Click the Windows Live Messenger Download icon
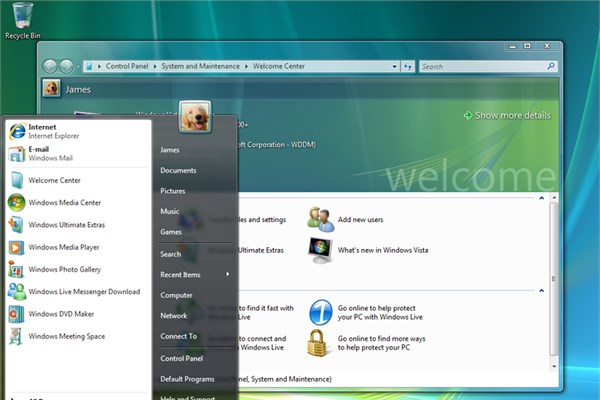The height and width of the screenshot is (400, 600). click(x=17, y=292)
